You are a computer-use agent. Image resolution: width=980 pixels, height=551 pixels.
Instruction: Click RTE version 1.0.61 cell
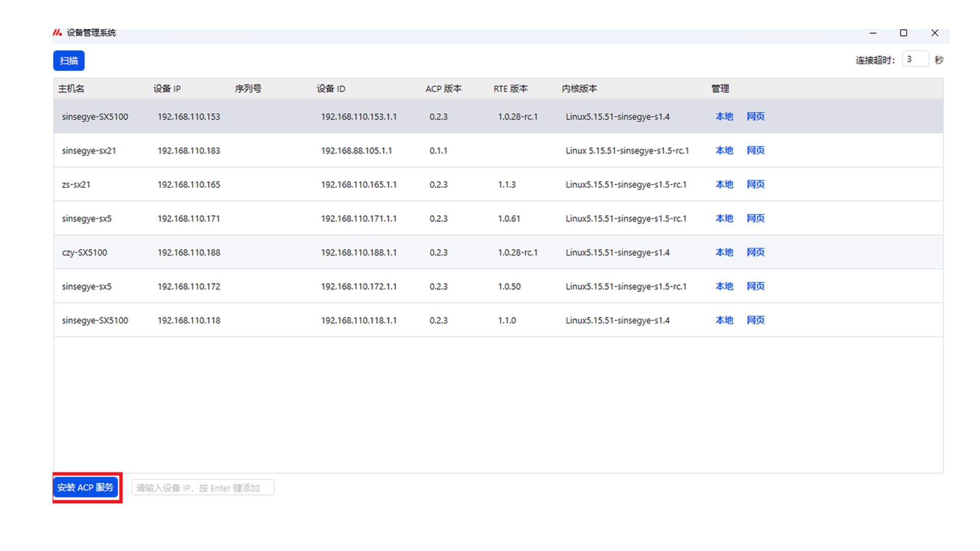509,219
